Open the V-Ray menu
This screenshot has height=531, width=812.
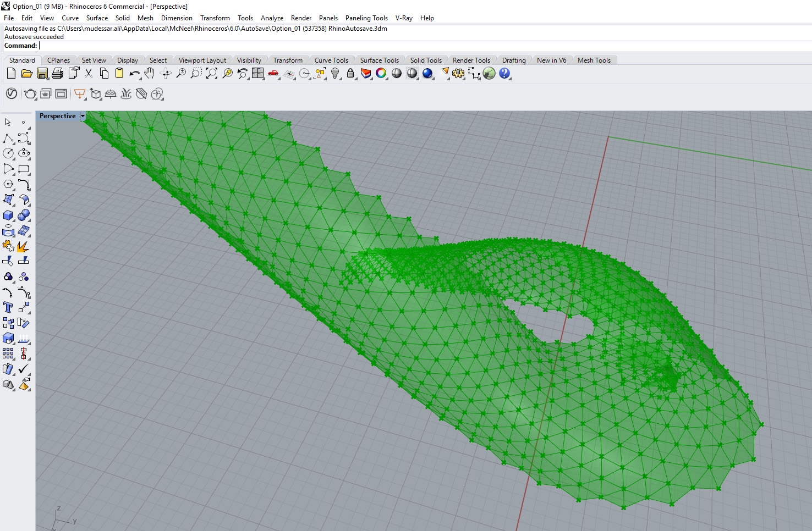point(404,18)
